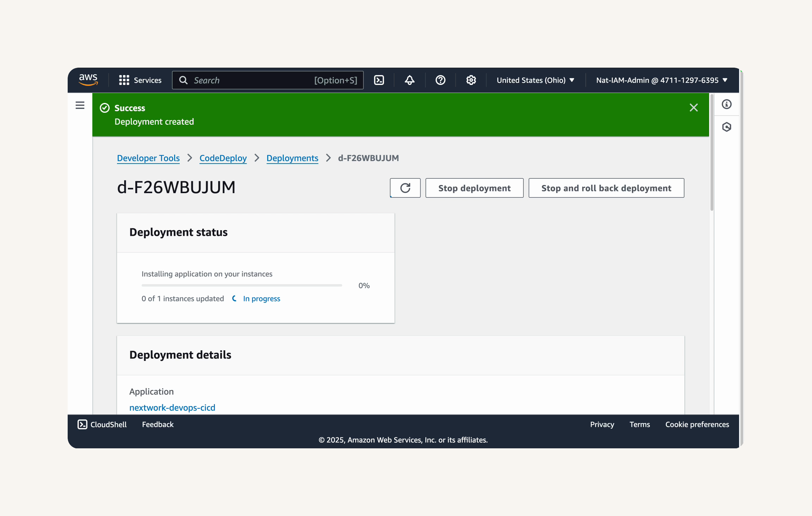The height and width of the screenshot is (516, 812).
Task: Open settings gear icon
Action: [471, 80]
